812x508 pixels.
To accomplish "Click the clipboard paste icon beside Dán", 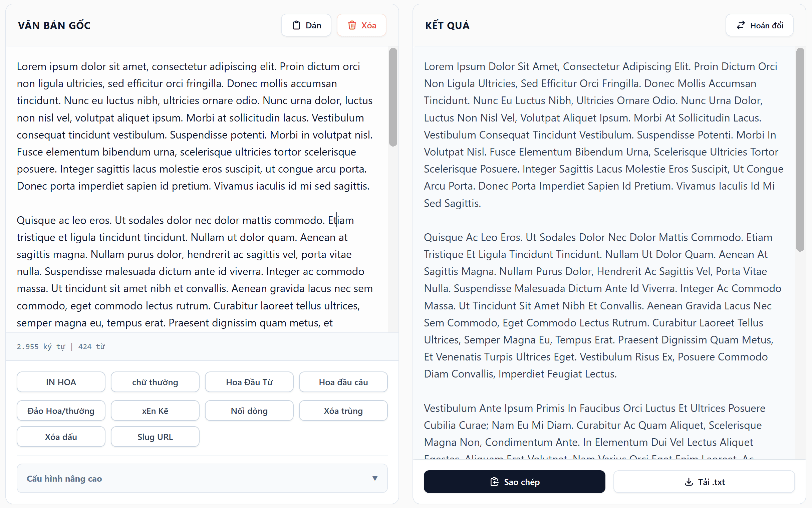I will [x=296, y=25].
